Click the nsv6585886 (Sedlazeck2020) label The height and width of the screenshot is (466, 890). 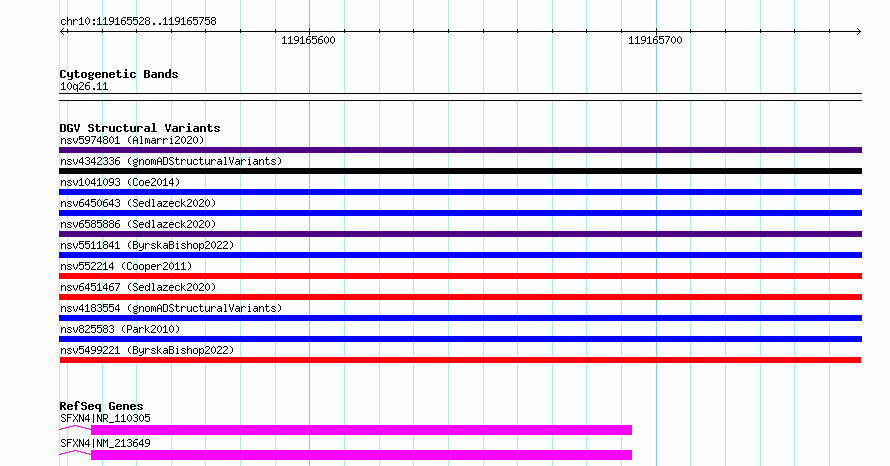tap(138, 224)
